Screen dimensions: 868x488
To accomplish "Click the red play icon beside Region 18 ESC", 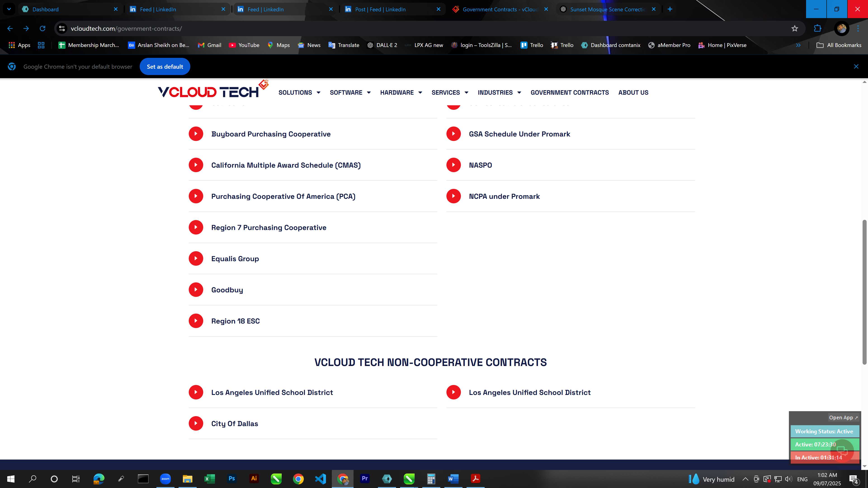I will [196, 321].
